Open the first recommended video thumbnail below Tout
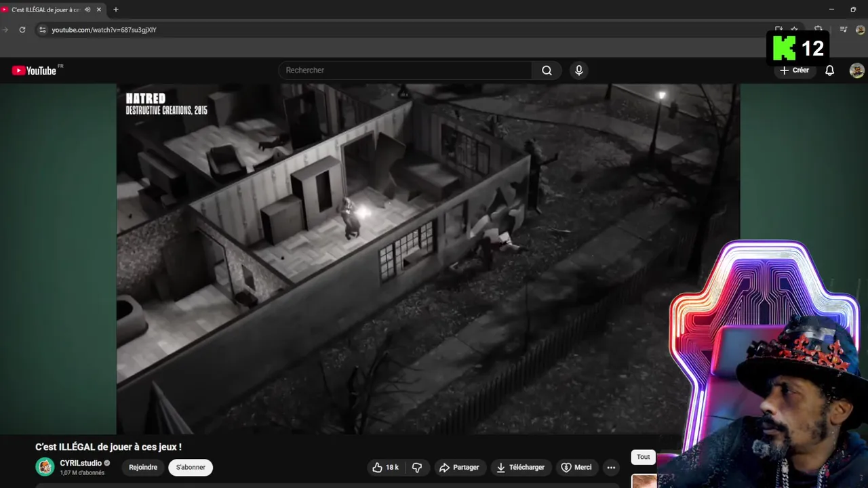This screenshot has width=868, height=488. [644, 481]
